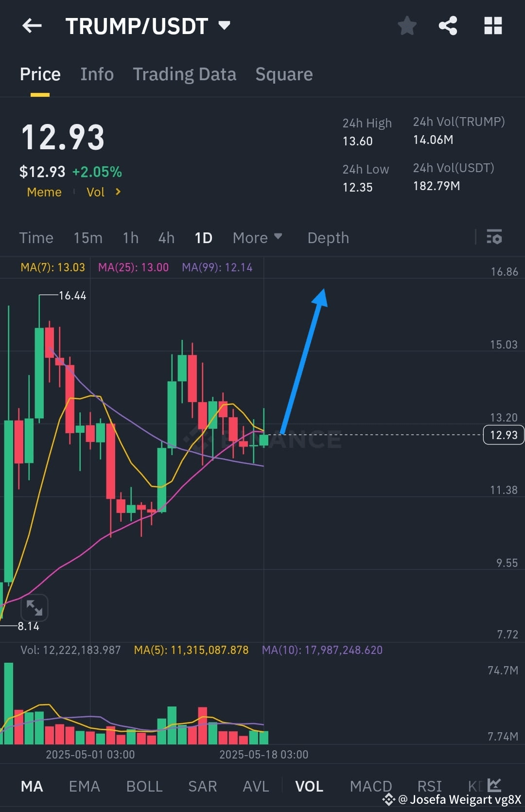Screen dimensions: 525x812
Task: Open the Trading Data tab
Action: pyautogui.click(x=185, y=74)
